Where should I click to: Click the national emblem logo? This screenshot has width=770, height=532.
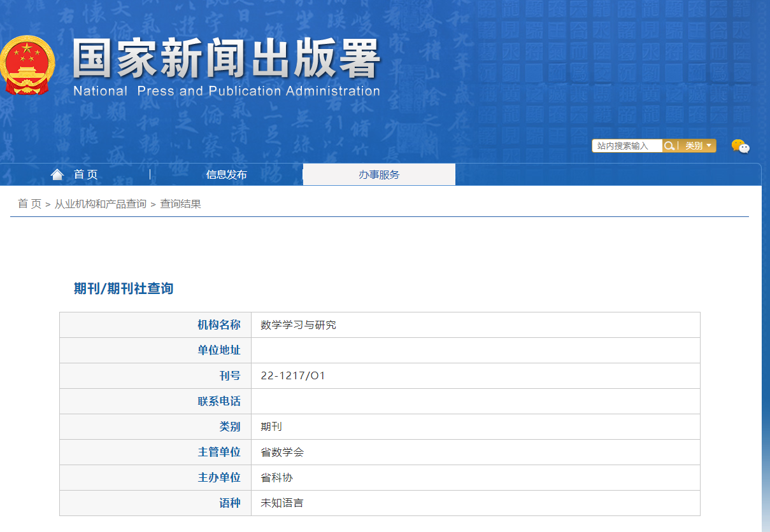click(x=27, y=64)
